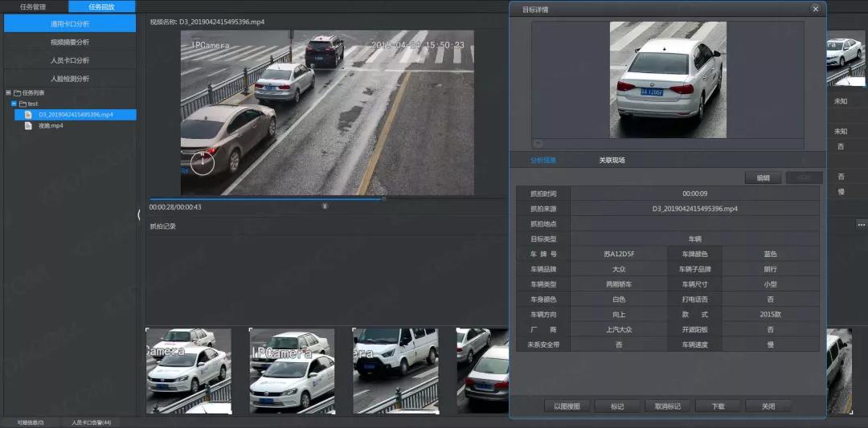Screen dimensions: 868x428
Task: Open the 关联现场 tab
Action: coord(612,160)
